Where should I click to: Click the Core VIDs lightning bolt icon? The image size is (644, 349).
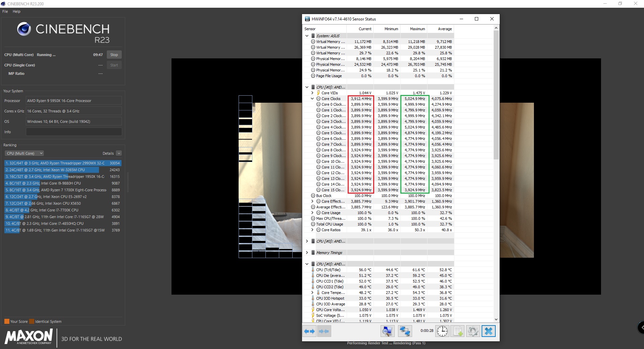(318, 93)
